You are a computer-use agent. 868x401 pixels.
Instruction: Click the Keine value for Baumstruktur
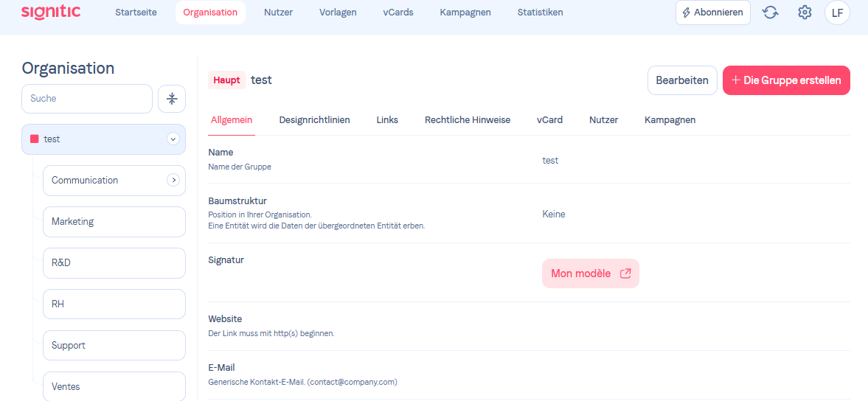click(554, 214)
